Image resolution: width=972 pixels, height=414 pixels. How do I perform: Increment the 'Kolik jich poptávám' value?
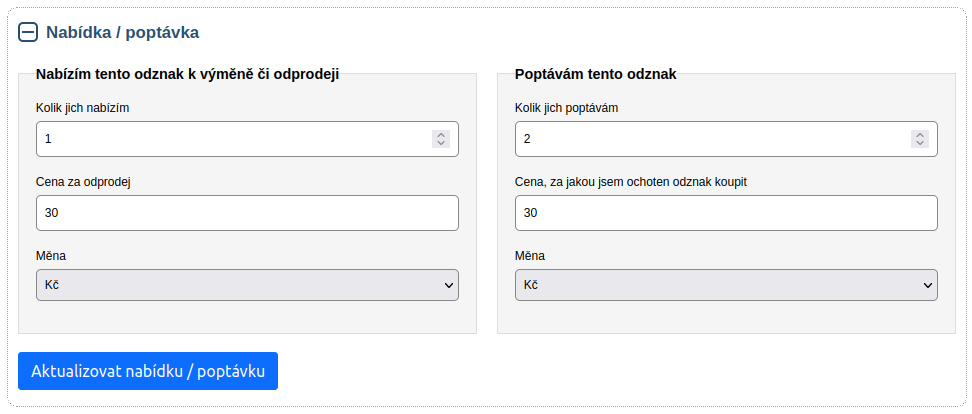tap(919, 134)
